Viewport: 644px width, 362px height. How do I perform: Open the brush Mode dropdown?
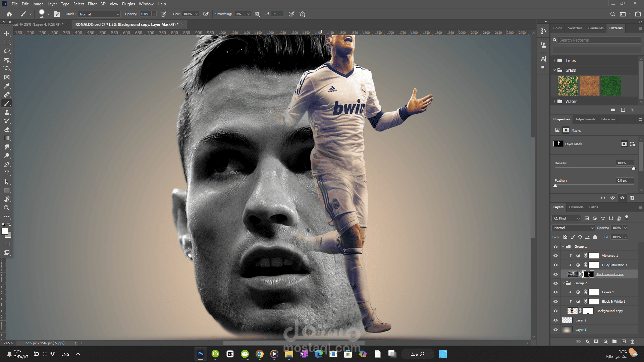tap(99, 14)
